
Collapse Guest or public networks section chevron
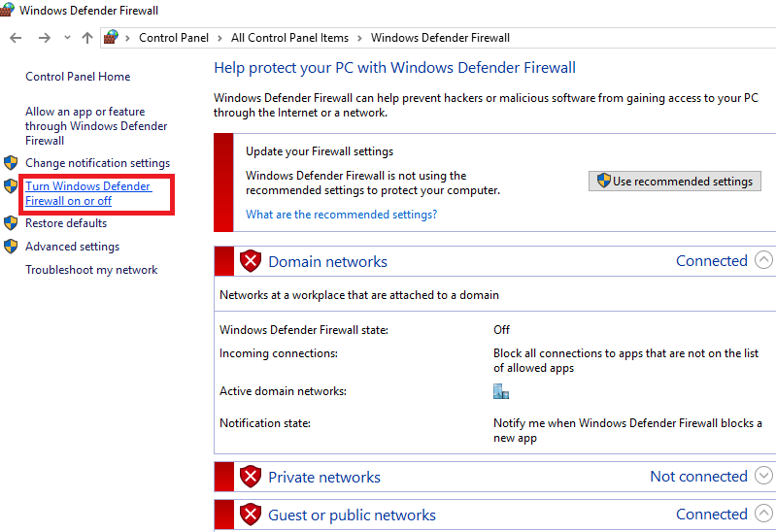(x=763, y=514)
